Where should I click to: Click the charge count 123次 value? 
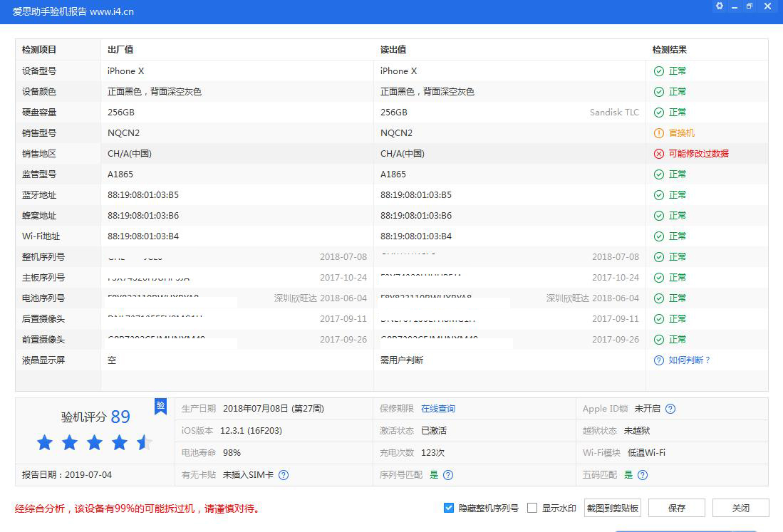click(x=433, y=453)
